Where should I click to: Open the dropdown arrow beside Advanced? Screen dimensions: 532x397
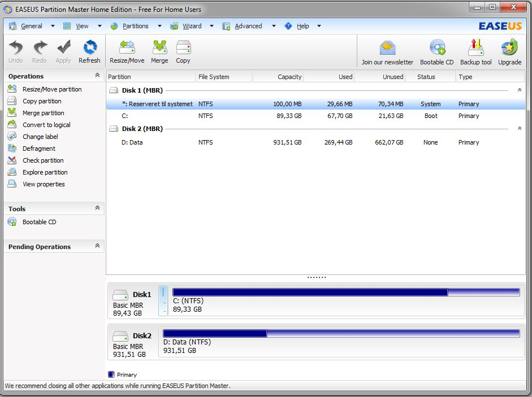[273, 26]
